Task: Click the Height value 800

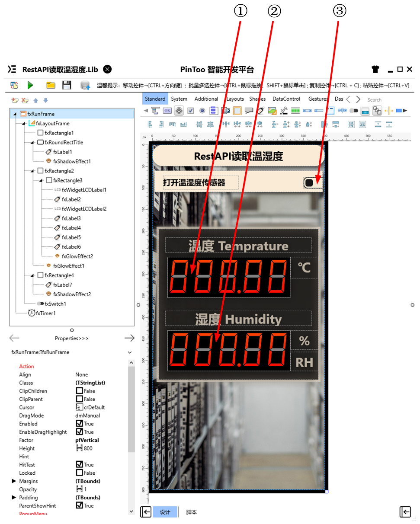Action: point(88,448)
